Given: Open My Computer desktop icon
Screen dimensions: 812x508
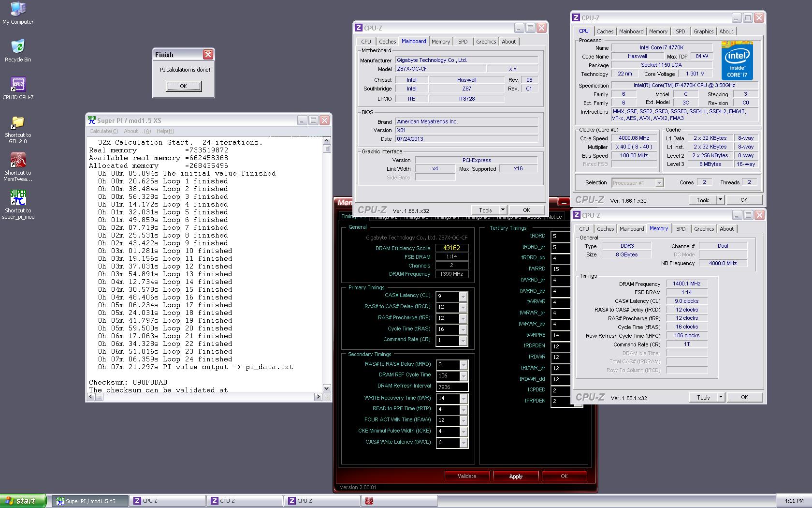Looking at the screenshot, I should pyautogui.click(x=18, y=13).
